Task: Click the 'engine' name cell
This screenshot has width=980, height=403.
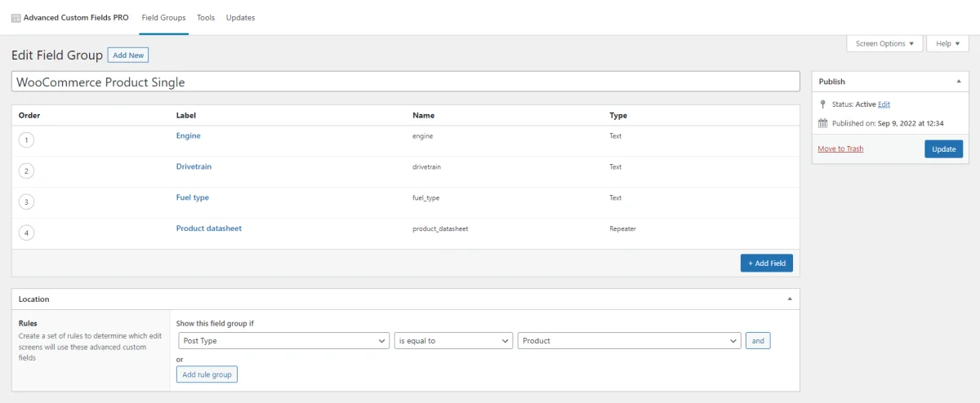Action: pyautogui.click(x=423, y=136)
